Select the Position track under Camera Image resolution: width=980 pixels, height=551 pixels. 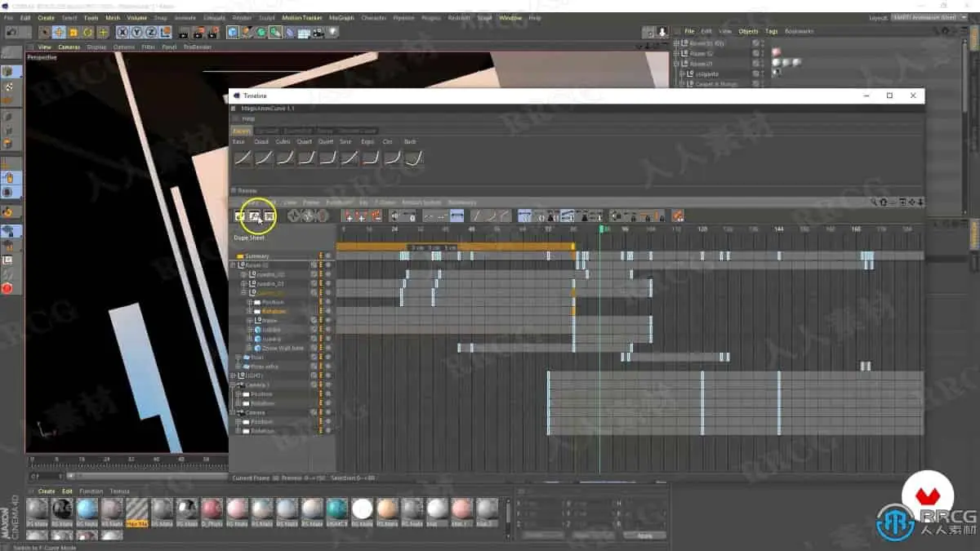pos(262,421)
